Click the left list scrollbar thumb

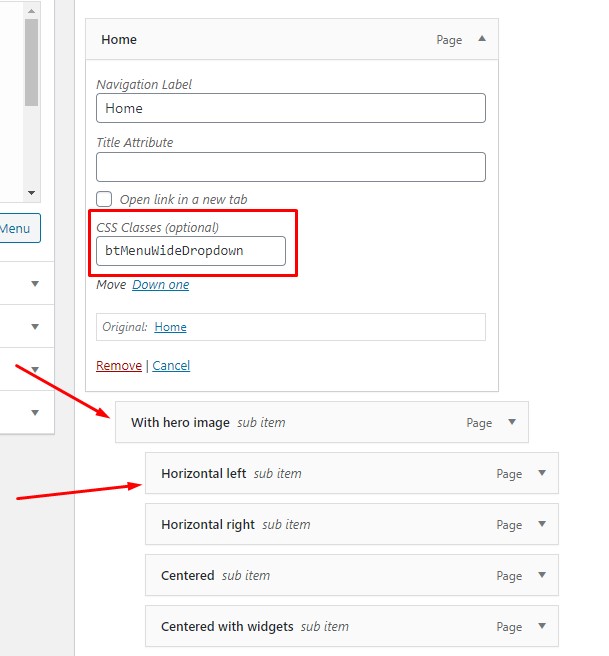point(31,62)
